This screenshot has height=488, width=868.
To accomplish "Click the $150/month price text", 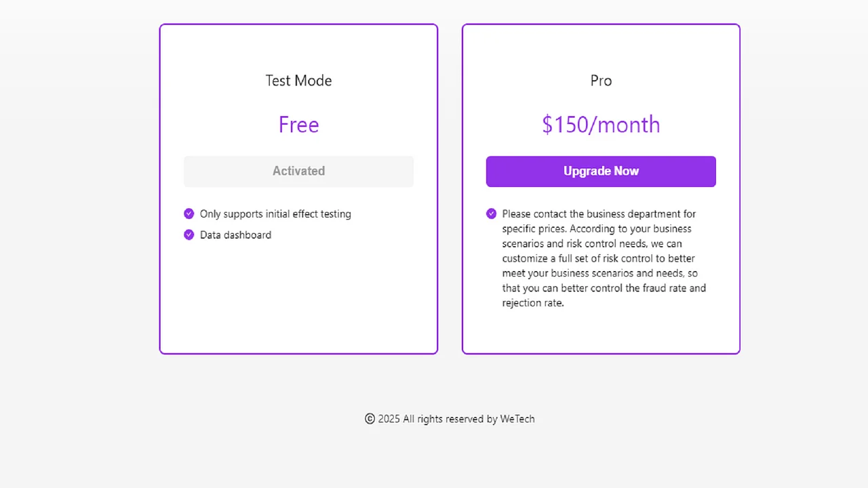I will coord(601,125).
